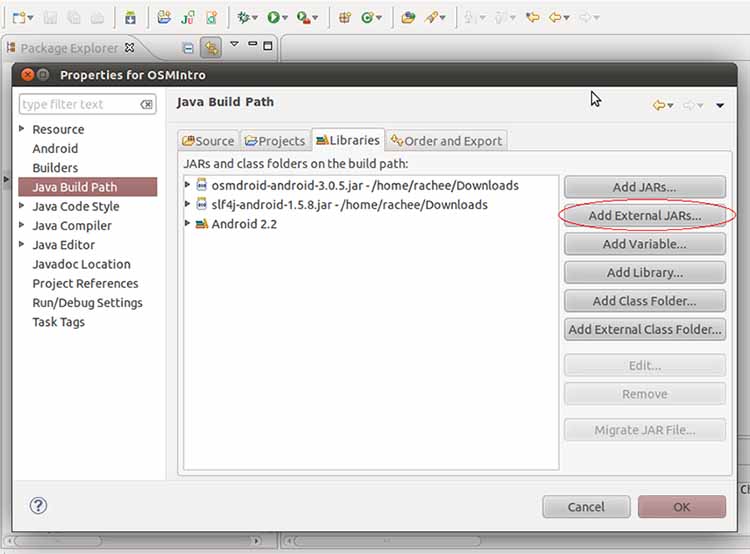Open the New wizard dropdown arrow
The height and width of the screenshot is (554, 750).
pos(31,18)
